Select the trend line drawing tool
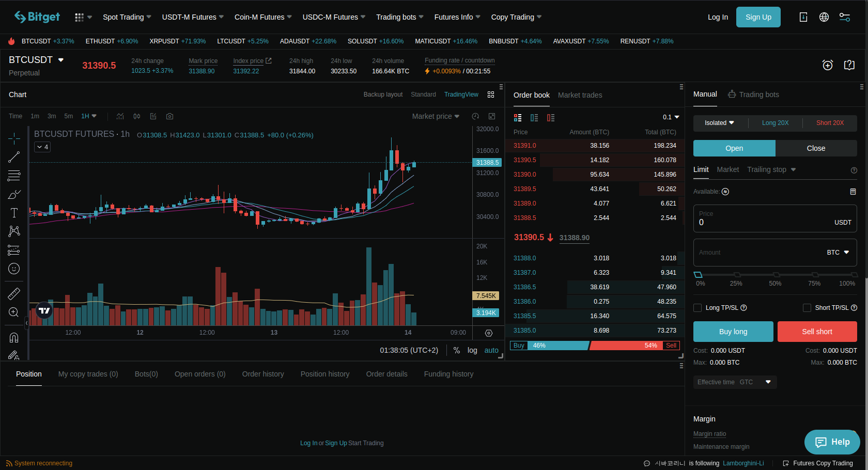 (14, 157)
